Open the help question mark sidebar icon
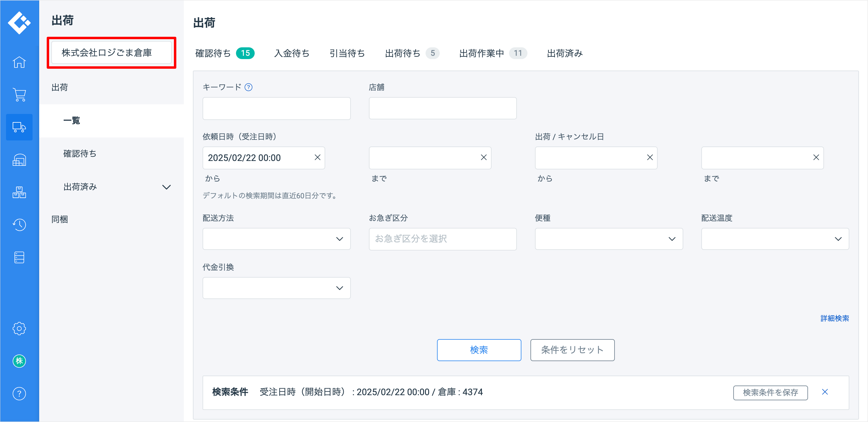 (x=19, y=394)
